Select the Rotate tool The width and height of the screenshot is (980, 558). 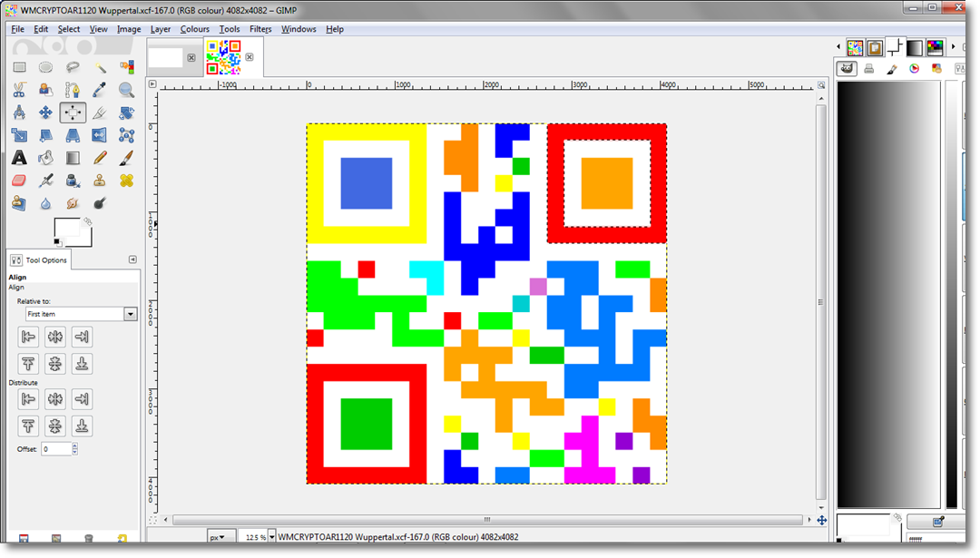[x=126, y=113]
